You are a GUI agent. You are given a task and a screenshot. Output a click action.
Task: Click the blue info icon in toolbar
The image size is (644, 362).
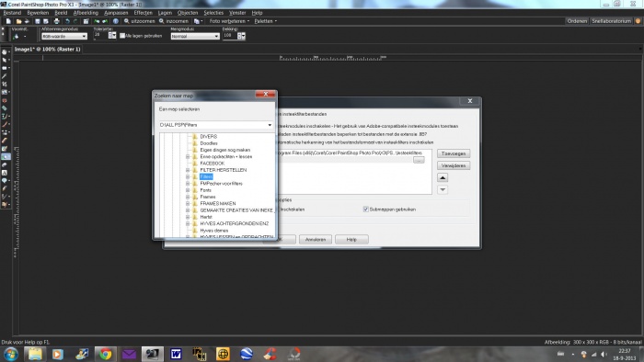(116, 21)
